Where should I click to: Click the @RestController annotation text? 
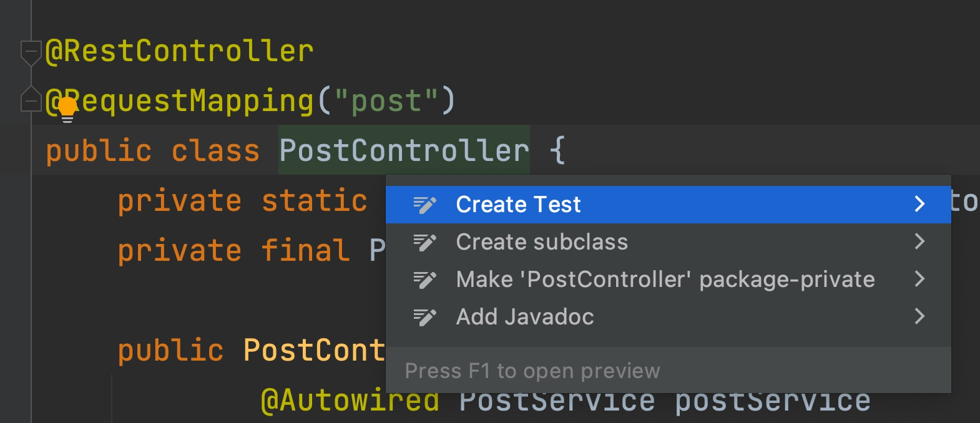(179, 51)
